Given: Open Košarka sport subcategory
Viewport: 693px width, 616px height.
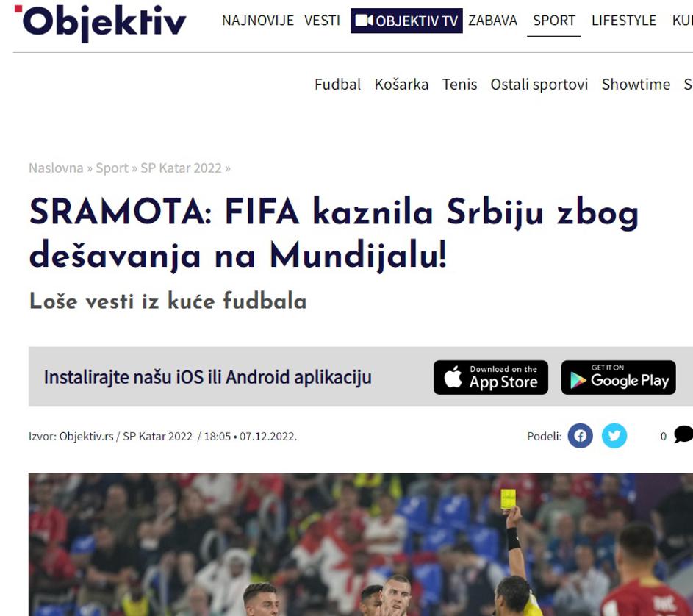Looking at the screenshot, I should coord(401,84).
